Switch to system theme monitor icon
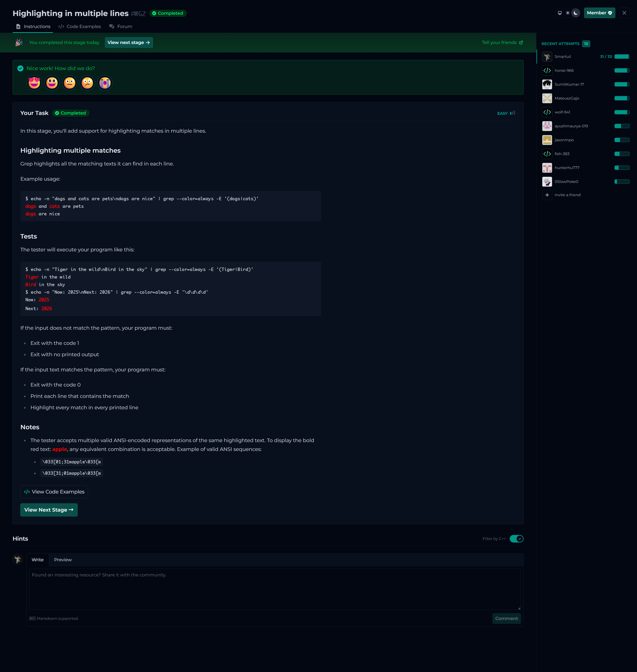 [560, 13]
